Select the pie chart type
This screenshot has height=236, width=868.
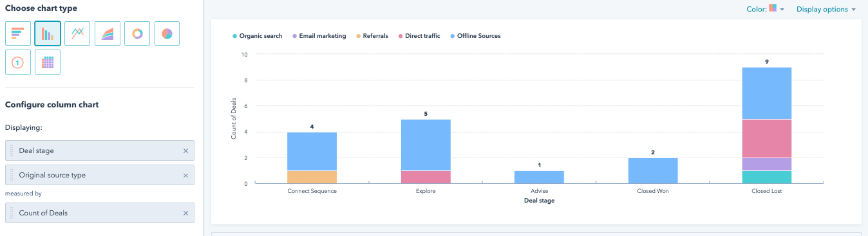click(x=167, y=33)
